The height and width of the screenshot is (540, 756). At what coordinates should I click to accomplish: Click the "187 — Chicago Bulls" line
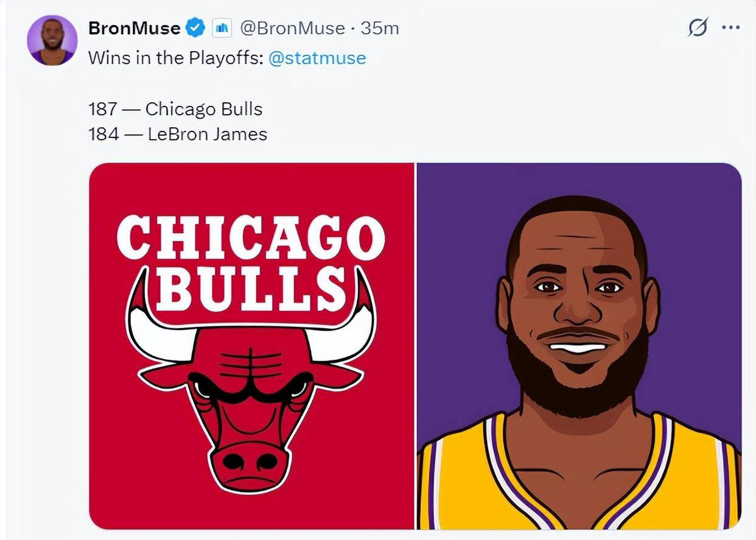[x=175, y=109]
